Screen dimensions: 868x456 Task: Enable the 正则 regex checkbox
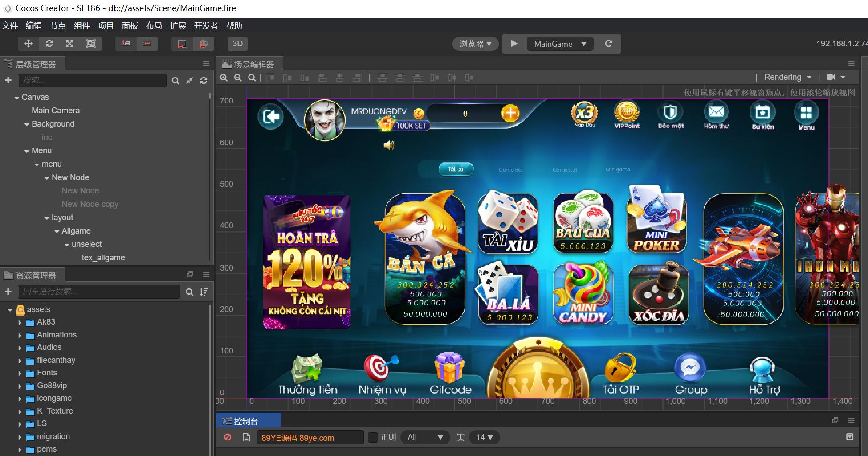coord(373,437)
